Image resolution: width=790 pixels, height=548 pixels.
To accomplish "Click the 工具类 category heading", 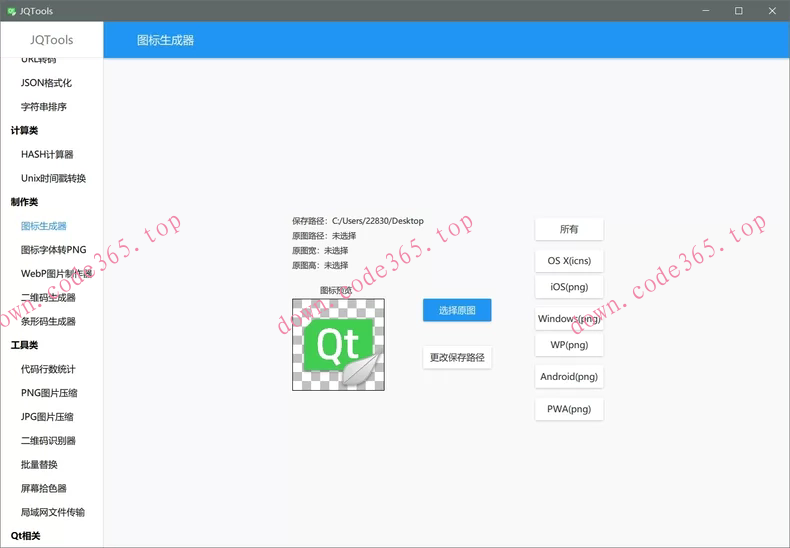I will coord(24,345).
